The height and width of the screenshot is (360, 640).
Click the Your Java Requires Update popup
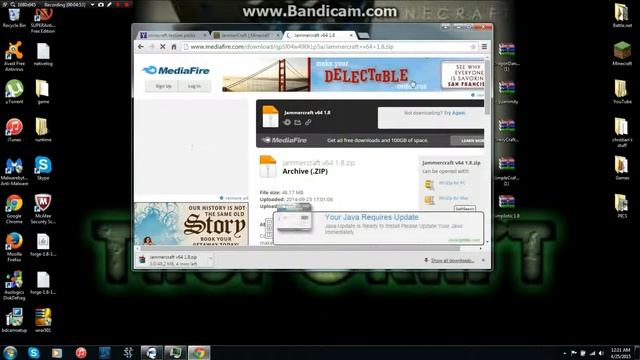tap(378, 228)
